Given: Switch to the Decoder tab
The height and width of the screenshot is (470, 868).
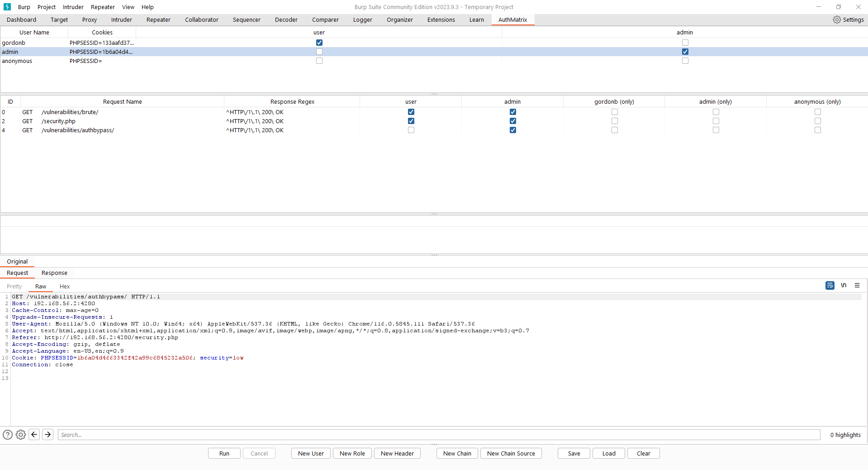Looking at the screenshot, I should (x=286, y=19).
